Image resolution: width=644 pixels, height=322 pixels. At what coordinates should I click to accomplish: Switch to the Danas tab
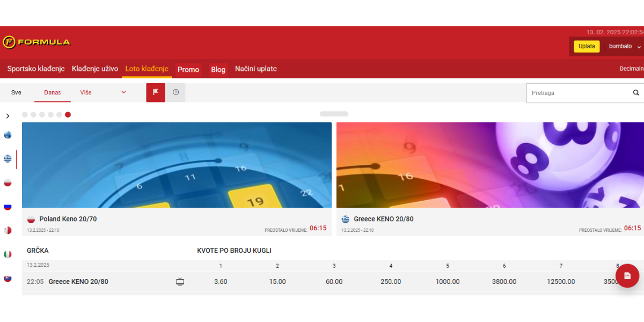point(52,92)
